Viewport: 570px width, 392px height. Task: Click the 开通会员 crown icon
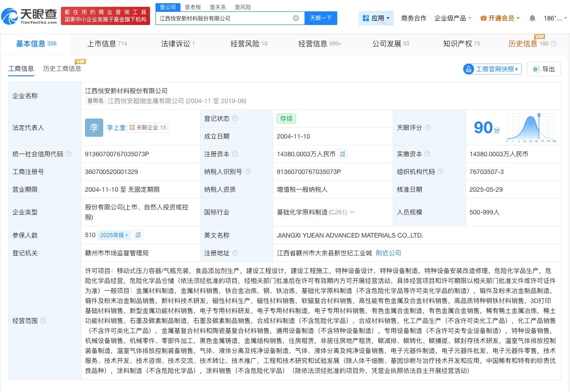pyautogui.click(x=484, y=18)
